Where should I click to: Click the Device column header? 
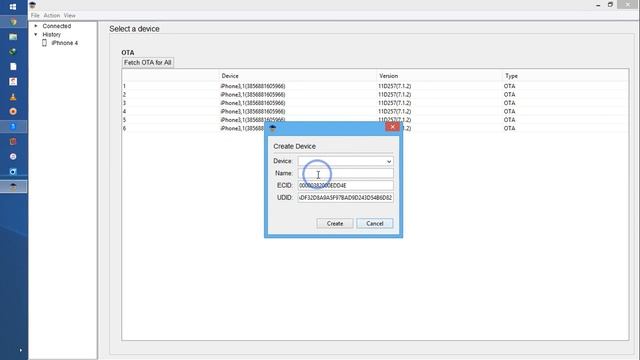tap(230, 76)
